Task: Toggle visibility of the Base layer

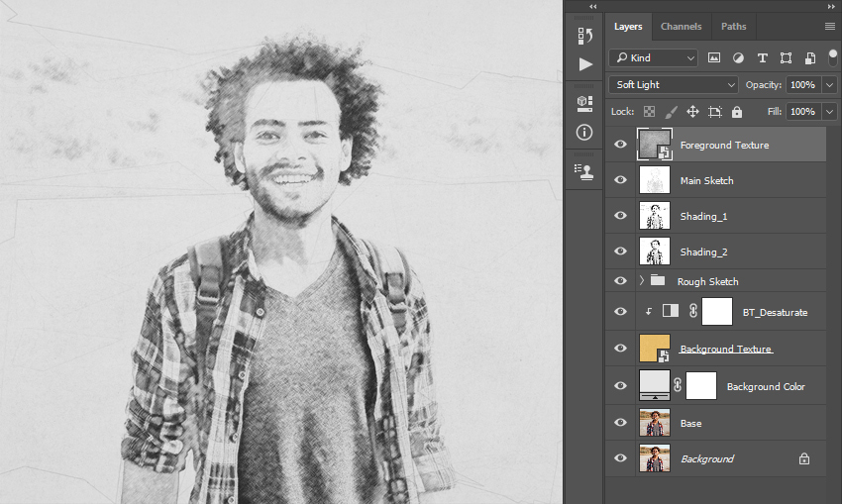Action: [620, 423]
